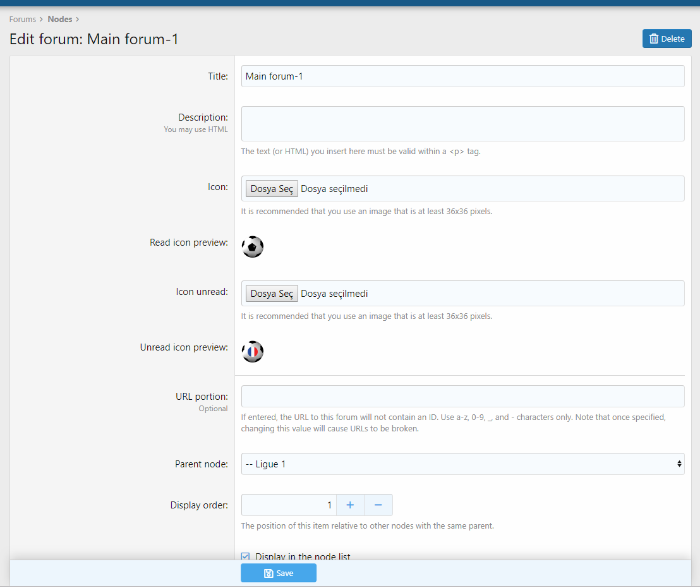700x588 pixels.
Task: Focus the Description text area
Action: pyautogui.click(x=462, y=124)
